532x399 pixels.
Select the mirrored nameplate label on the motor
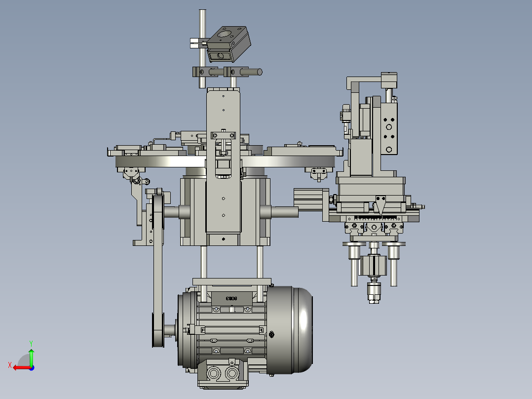(x=231, y=298)
